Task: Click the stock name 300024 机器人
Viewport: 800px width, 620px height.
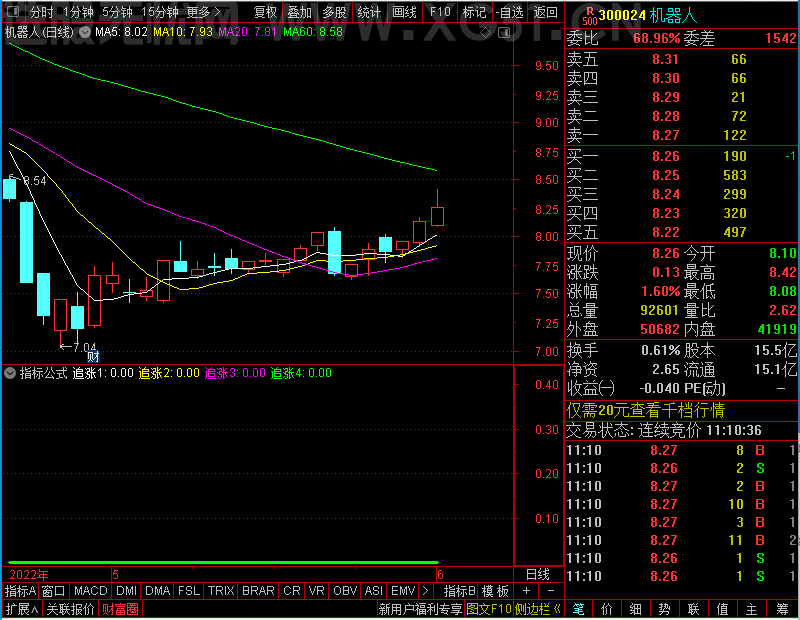Action: pos(648,16)
